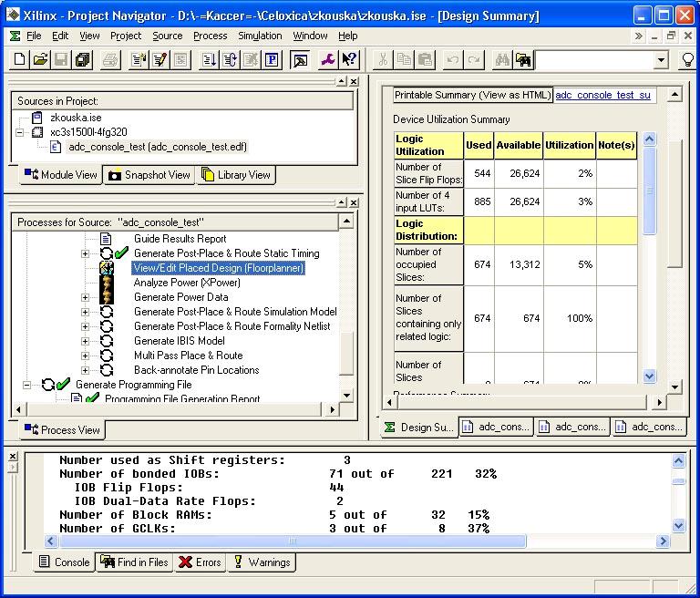Image resolution: width=700 pixels, height=598 pixels.
Task: Collapse the xc3s1500l-4fg320 device node
Action: coord(20,132)
